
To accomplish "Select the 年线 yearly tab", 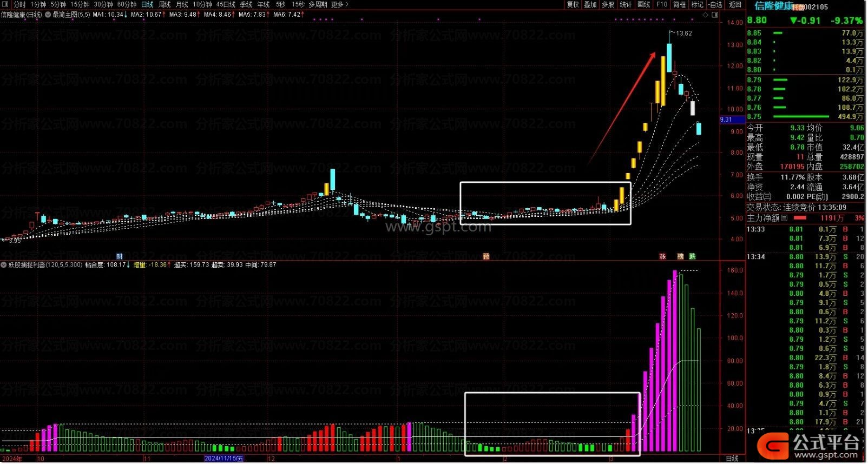I will click(264, 4).
